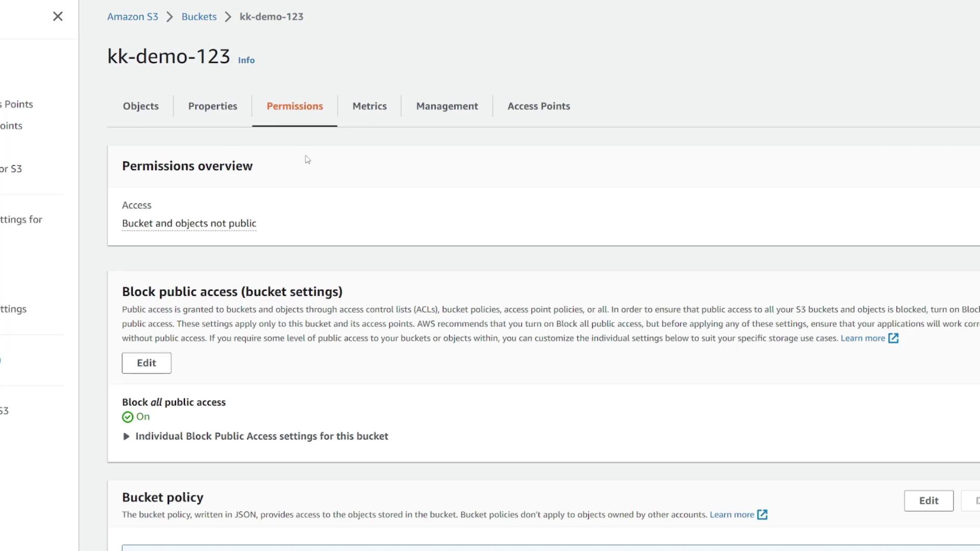This screenshot has height=551, width=980.
Task: Click external link icon in Bucket policy description
Action: 762,515
